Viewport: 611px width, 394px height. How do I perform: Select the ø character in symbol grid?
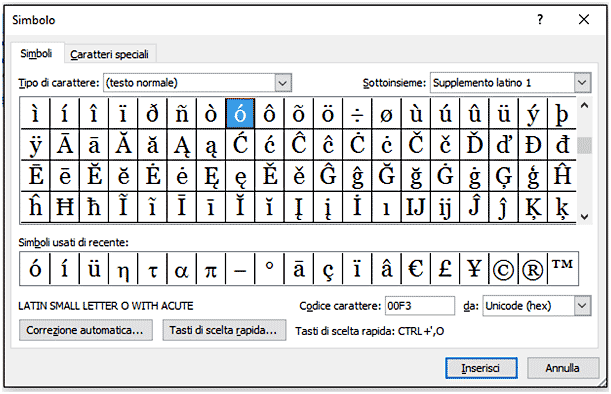386,114
